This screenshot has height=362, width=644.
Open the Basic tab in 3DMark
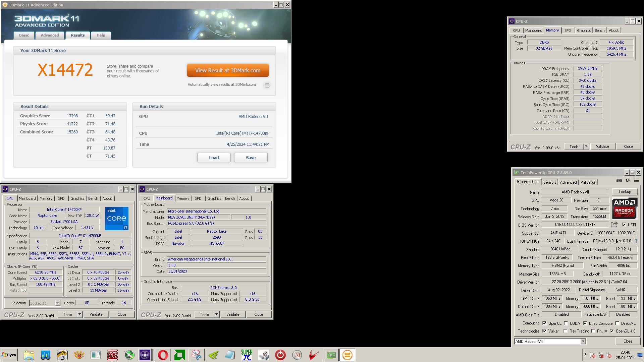[24, 35]
